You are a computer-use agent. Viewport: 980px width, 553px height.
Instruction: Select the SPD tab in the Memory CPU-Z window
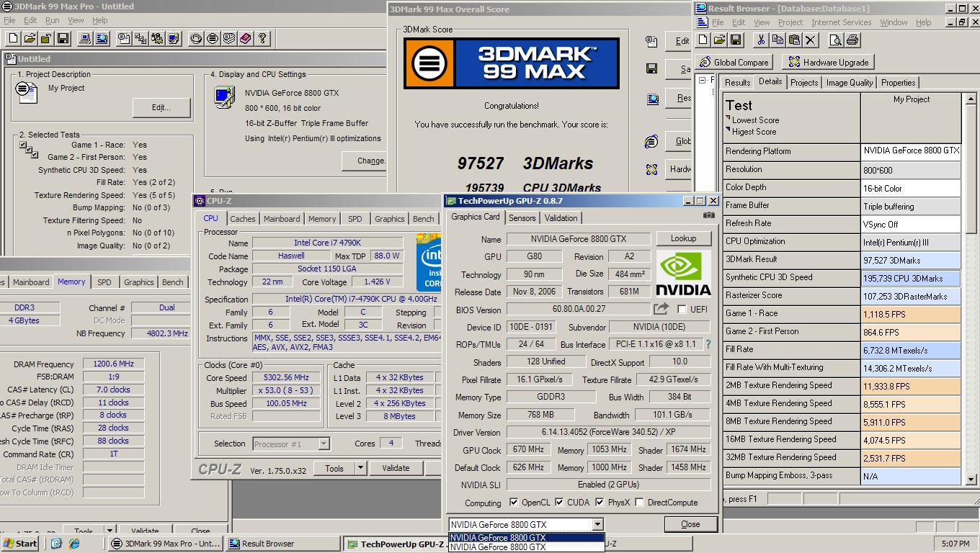click(x=104, y=282)
